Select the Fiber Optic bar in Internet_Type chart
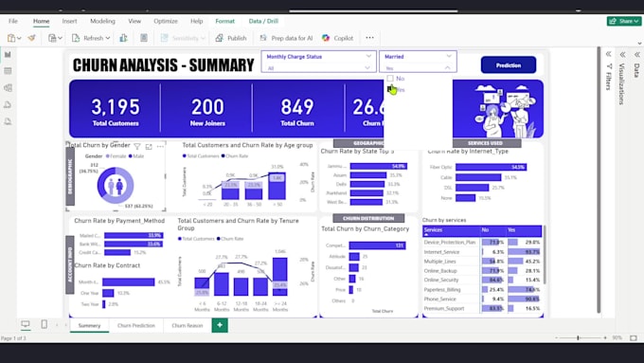The height and width of the screenshot is (363, 644). point(492,167)
